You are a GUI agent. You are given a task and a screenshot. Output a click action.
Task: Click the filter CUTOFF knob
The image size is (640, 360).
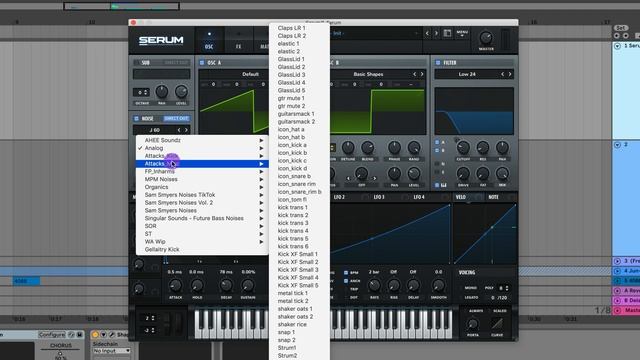[x=463, y=147]
